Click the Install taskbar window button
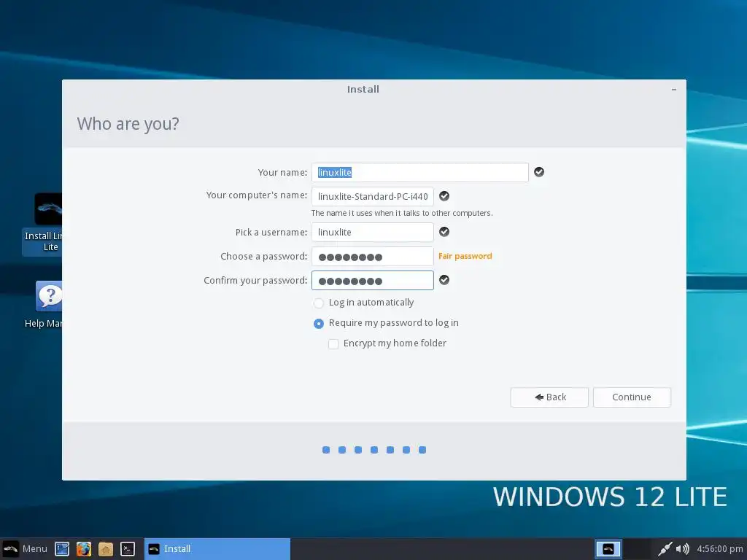 click(217, 549)
